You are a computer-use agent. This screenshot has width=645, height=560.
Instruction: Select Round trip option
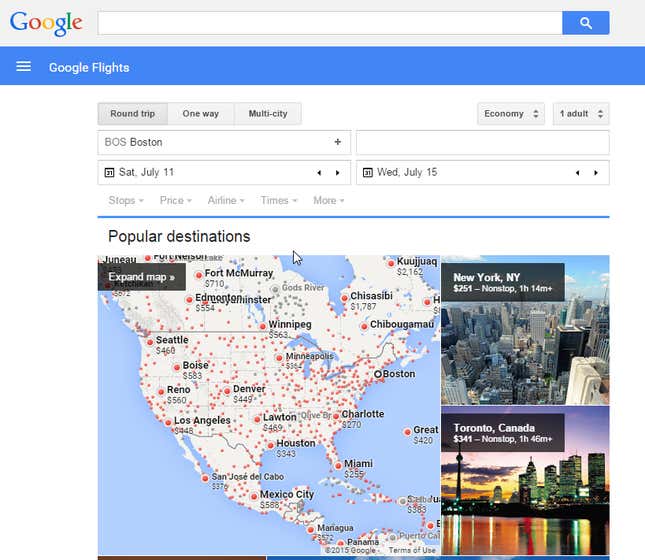(132, 114)
